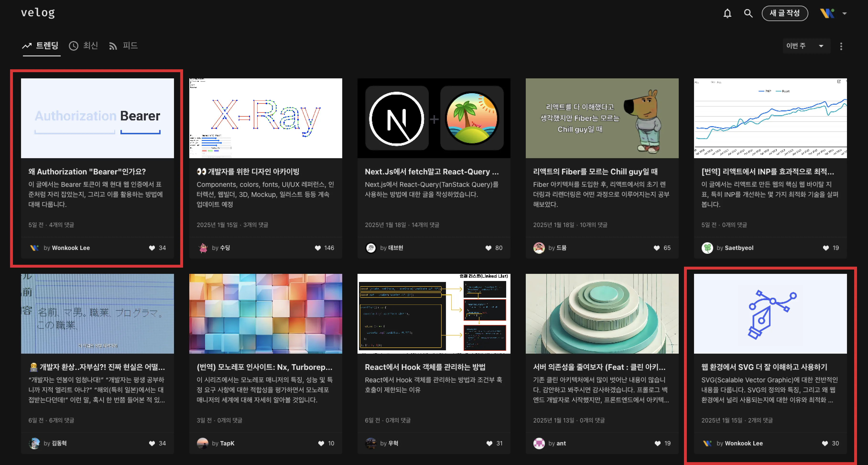
Task: Click 드뭄 author avatar
Action: click(x=539, y=248)
